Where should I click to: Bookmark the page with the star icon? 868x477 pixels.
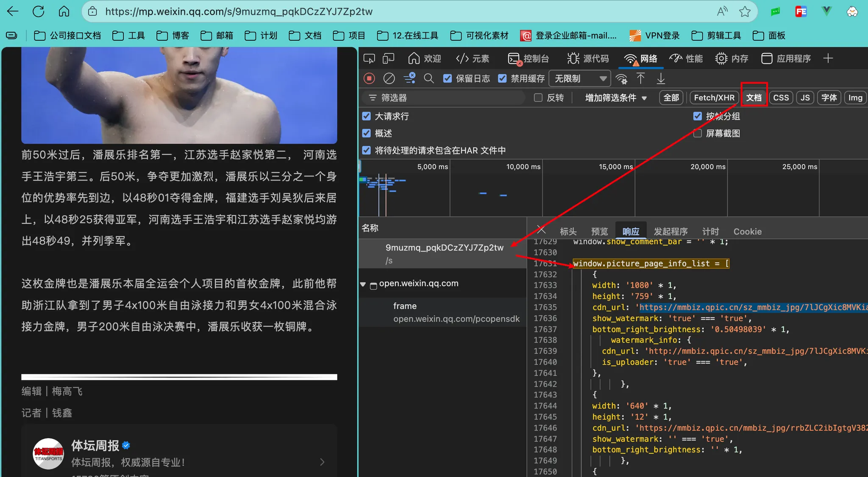[x=745, y=11]
